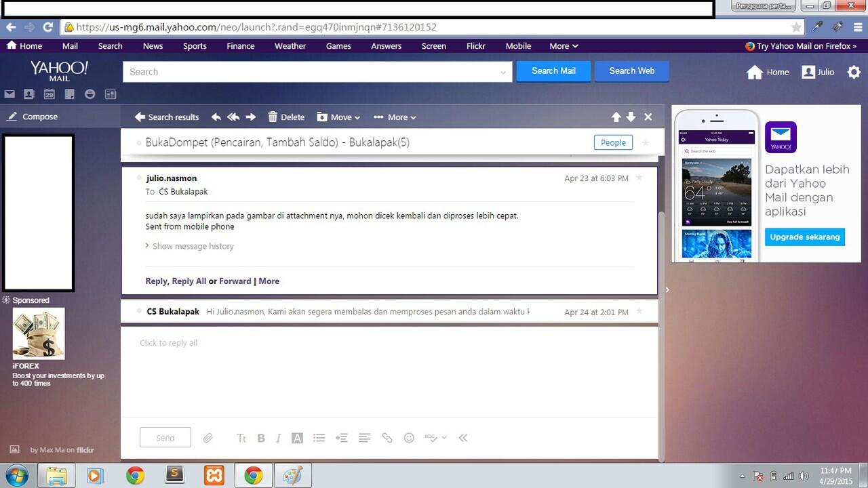The width and height of the screenshot is (868, 488).
Task: Click Upgrade sekarang in the ad
Action: coord(805,237)
